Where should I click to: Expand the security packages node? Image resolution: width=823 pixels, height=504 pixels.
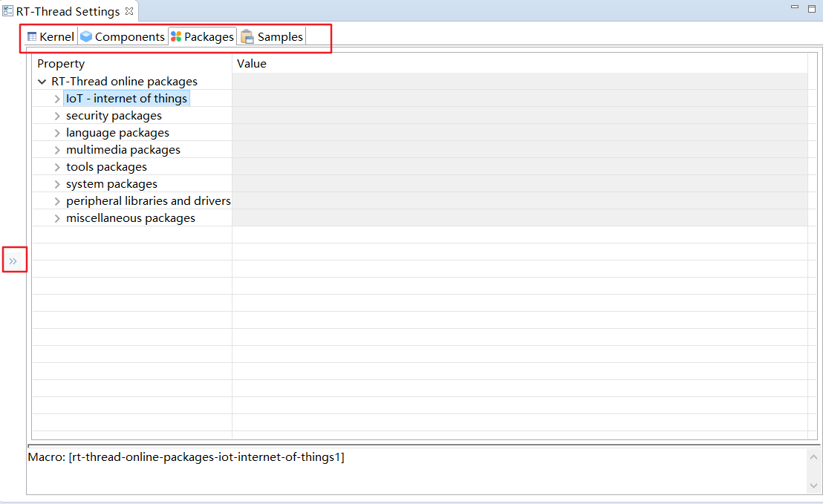click(x=57, y=116)
